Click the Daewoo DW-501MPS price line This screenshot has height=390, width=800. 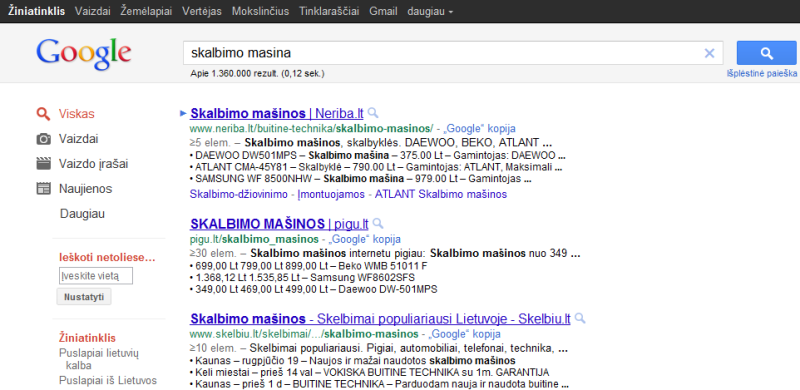[x=313, y=289]
